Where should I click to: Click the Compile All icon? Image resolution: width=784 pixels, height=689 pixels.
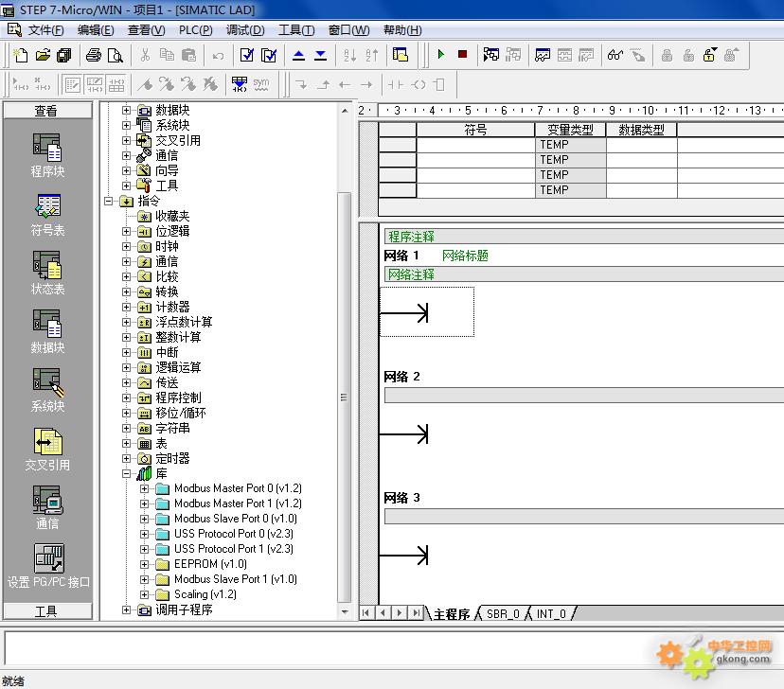pyautogui.click(x=269, y=55)
